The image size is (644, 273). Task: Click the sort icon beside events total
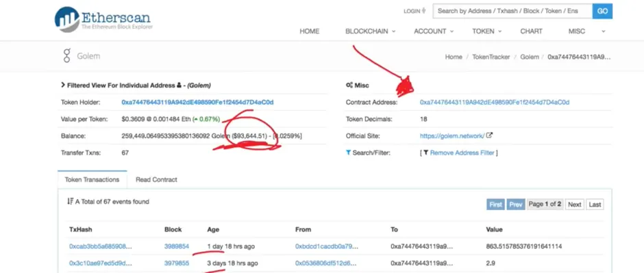coord(70,202)
